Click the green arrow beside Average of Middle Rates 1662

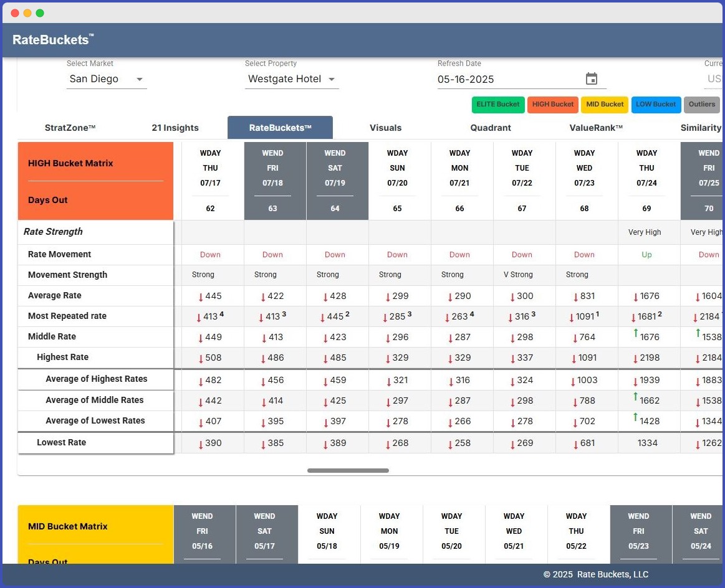click(x=636, y=396)
